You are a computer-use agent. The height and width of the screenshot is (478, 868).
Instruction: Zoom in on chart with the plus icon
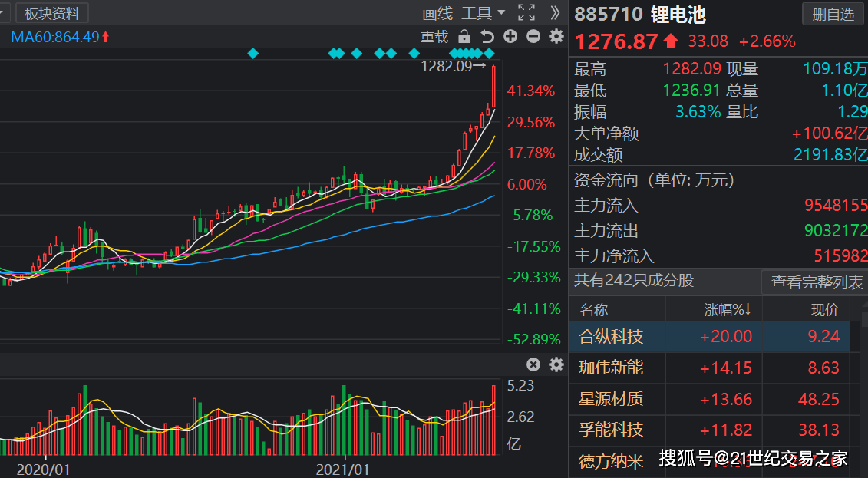[x=510, y=35]
